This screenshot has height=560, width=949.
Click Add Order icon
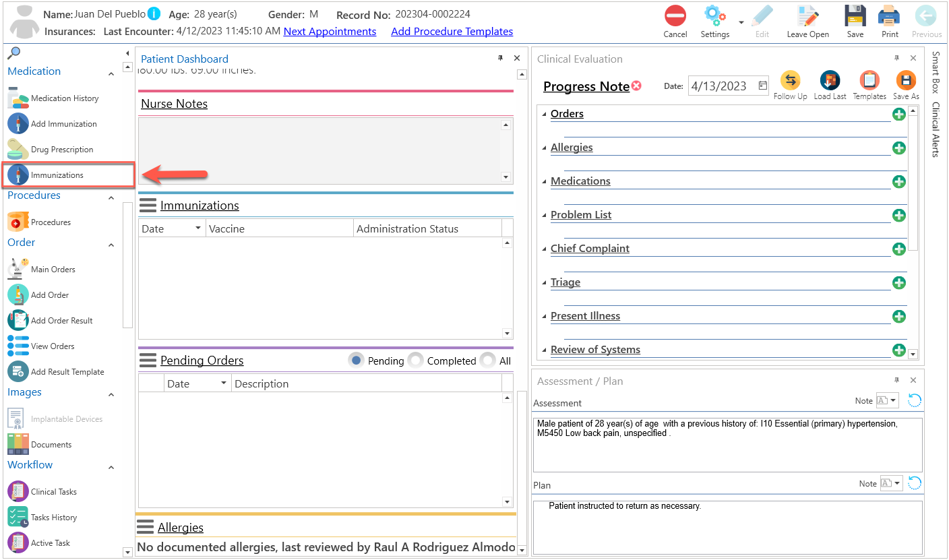pos(18,295)
